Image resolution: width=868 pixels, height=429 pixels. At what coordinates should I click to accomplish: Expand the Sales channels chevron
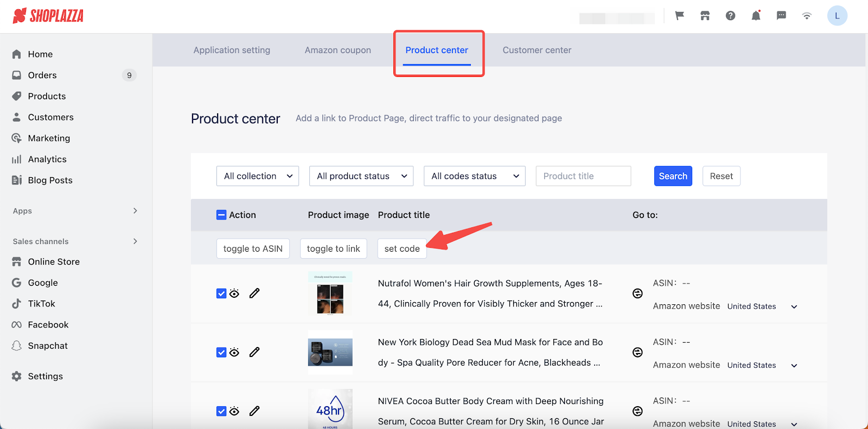(x=135, y=241)
